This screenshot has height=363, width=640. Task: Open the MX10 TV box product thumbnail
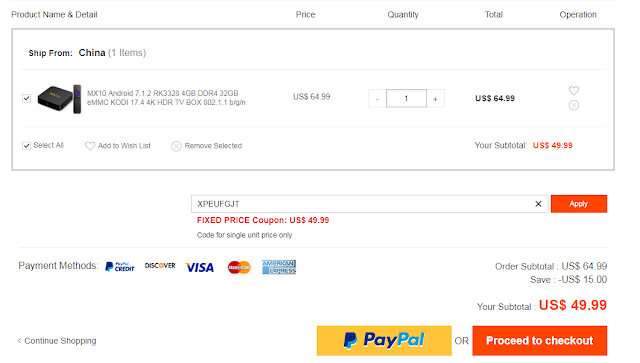coord(59,98)
